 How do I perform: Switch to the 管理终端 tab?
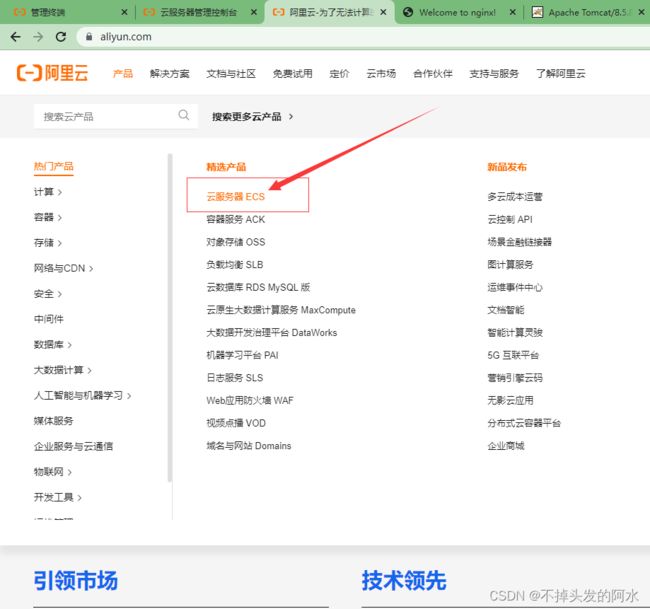tap(66, 12)
